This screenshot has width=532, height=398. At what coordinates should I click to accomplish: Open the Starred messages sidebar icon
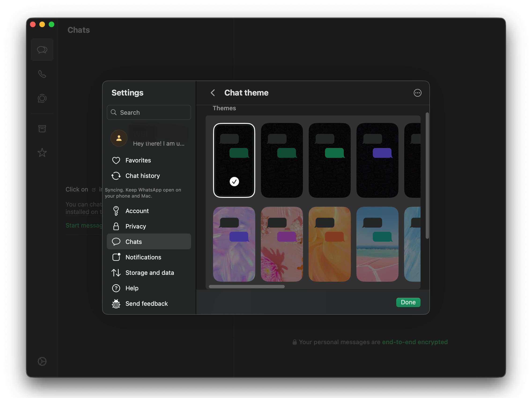coord(42,152)
